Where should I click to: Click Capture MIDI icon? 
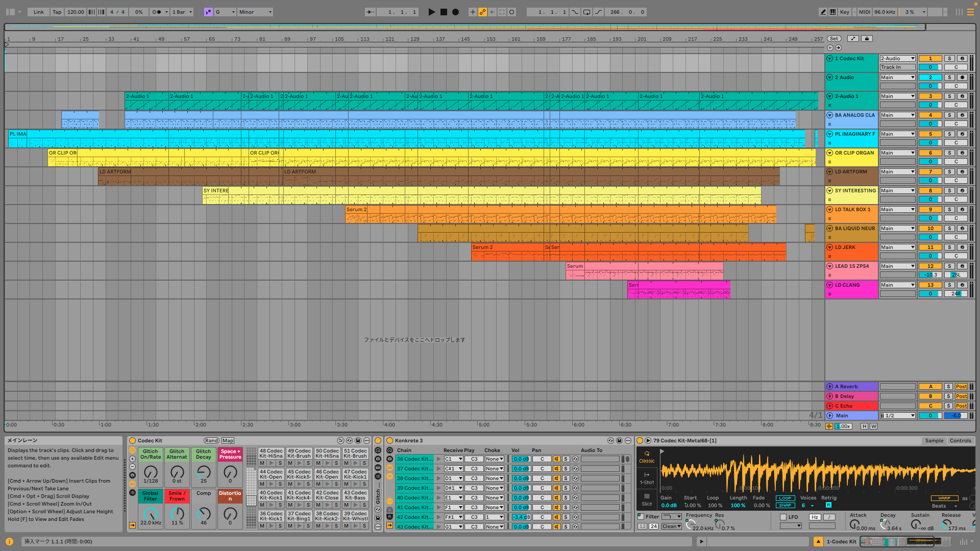tap(502, 12)
